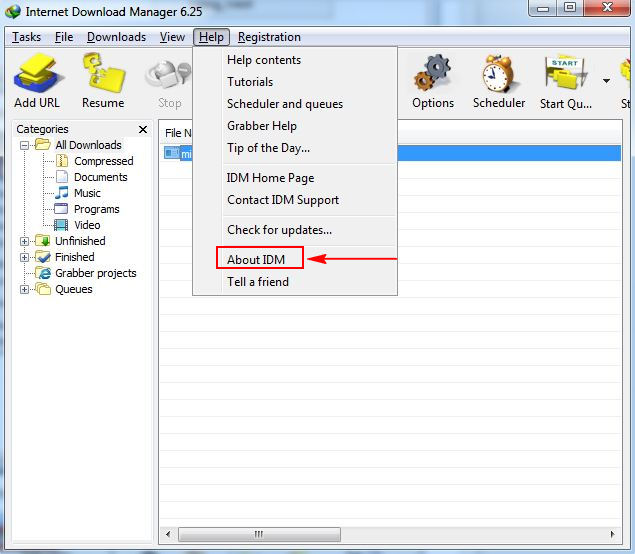Click the File Name column header

pos(177,133)
